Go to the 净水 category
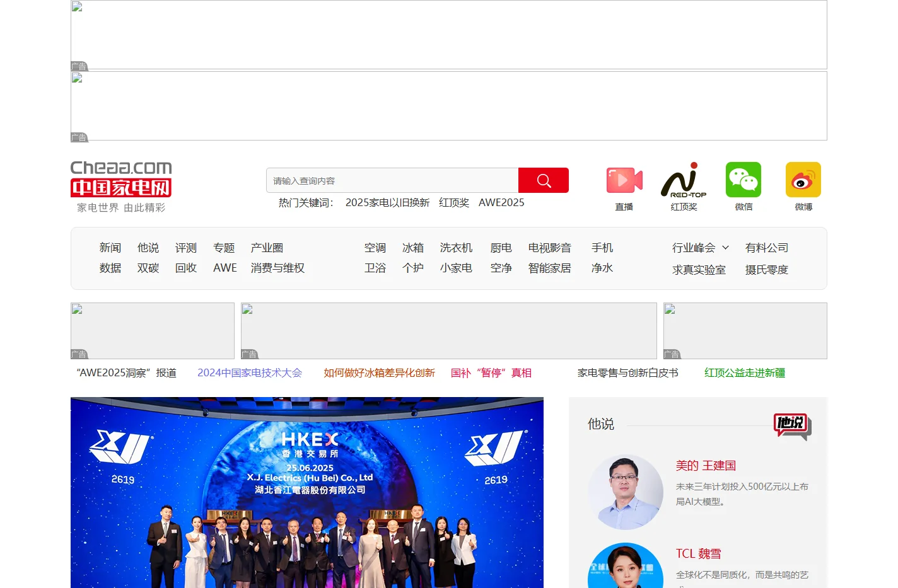This screenshot has width=898, height=588. click(602, 268)
